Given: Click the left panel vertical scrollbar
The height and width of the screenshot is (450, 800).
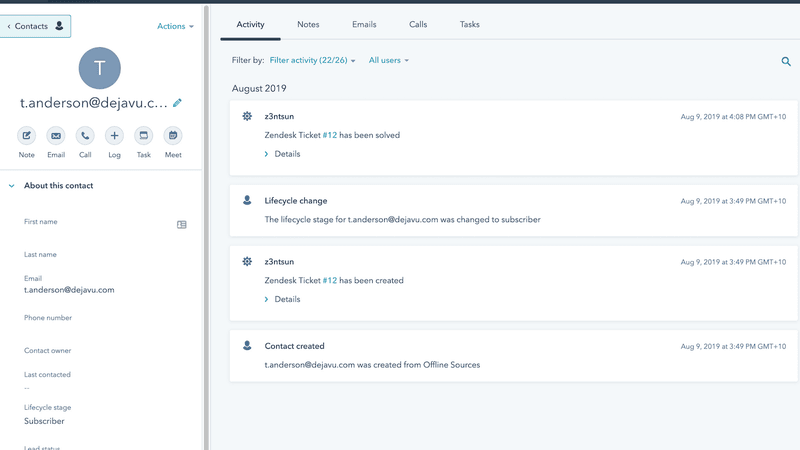Looking at the screenshot, I should coord(207,228).
